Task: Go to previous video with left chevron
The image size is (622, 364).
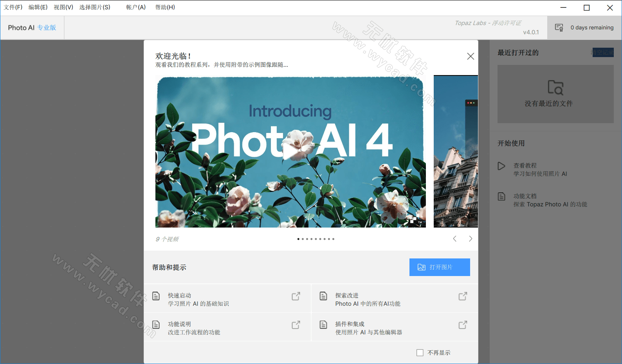Action: [x=455, y=239]
